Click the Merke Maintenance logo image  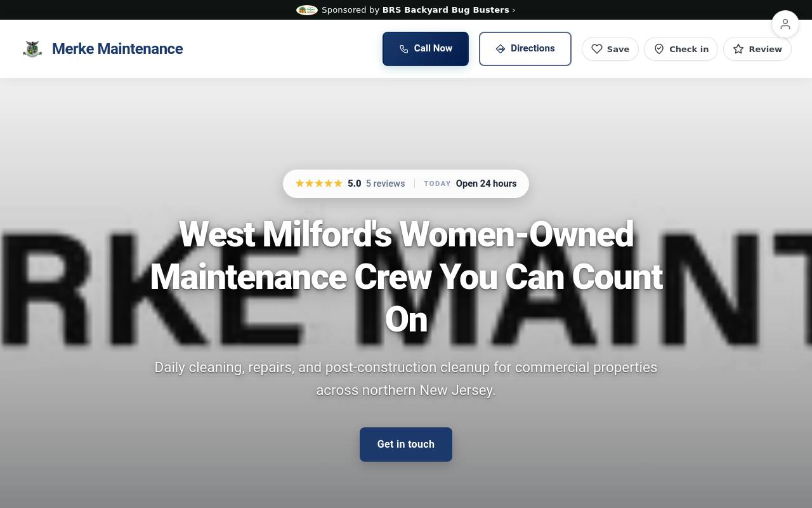pyautogui.click(x=32, y=49)
